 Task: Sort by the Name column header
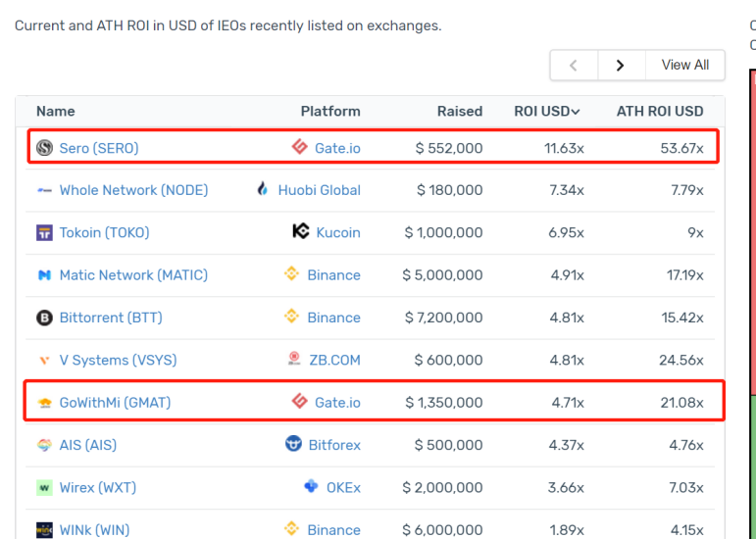click(56, 112)
